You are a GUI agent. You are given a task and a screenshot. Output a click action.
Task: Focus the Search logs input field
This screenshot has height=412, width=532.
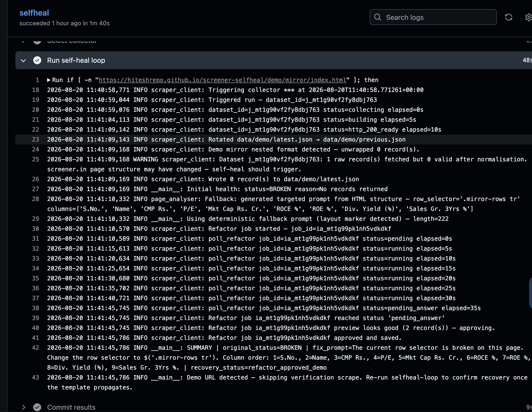[x=433, y=17]
